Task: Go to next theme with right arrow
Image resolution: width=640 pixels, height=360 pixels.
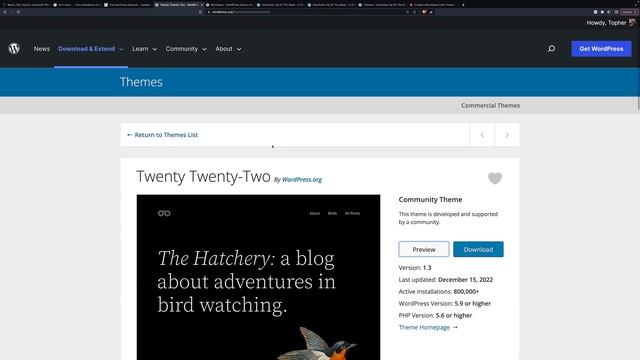Action: 507,135
